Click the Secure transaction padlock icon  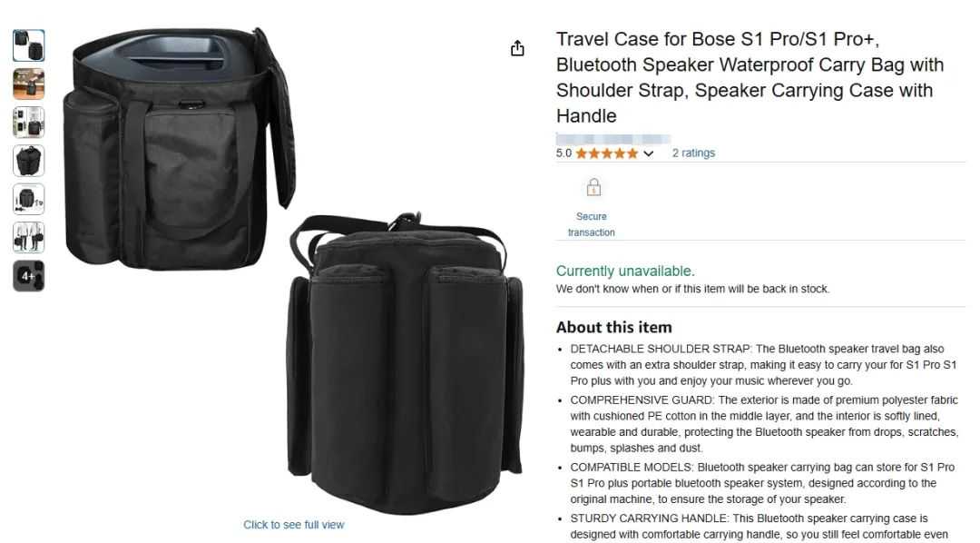pyautogui.click(x=593, y=187)
